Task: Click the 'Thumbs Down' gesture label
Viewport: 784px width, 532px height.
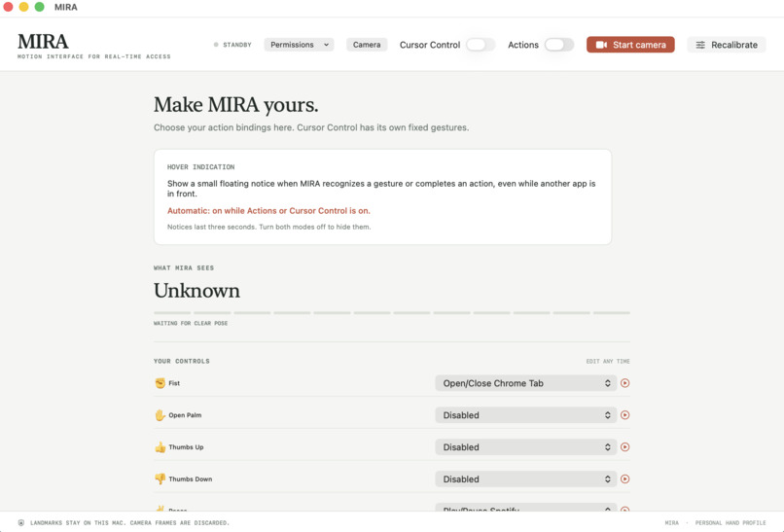Action: tap(190, 479)
